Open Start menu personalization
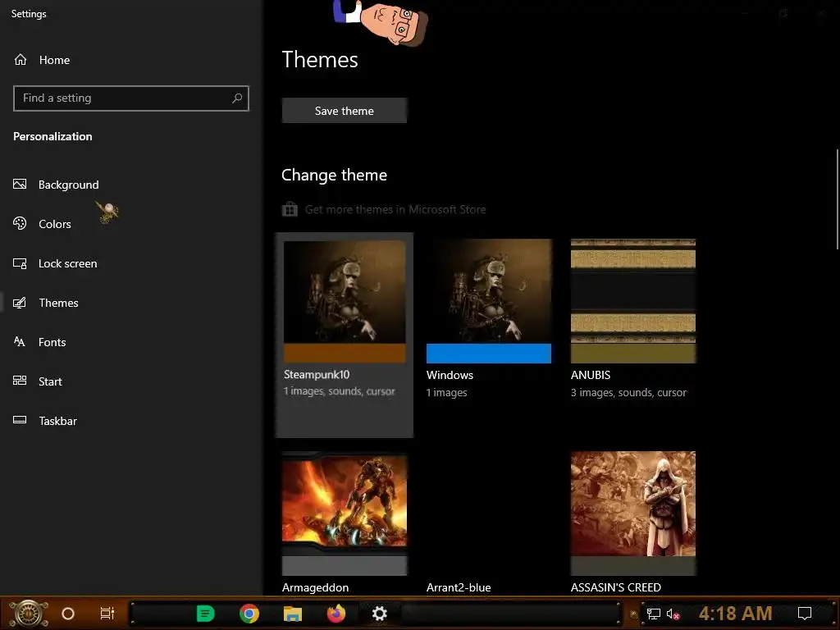 click(x=50, y=381)
